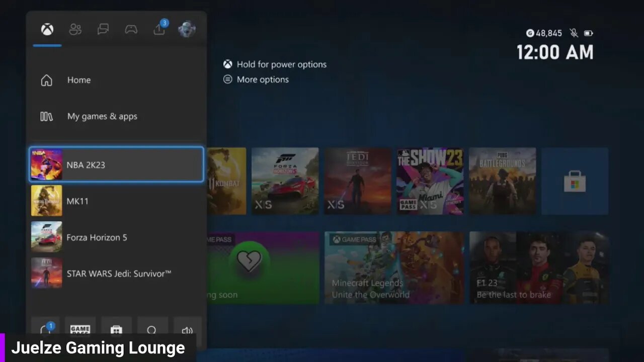Click Hold for power options hint
Viewport: 644px width, 362px height.
coord(281,64)
